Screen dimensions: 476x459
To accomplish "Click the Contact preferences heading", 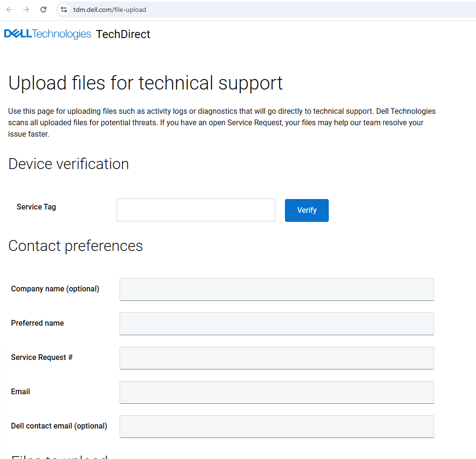I will 76,246.
